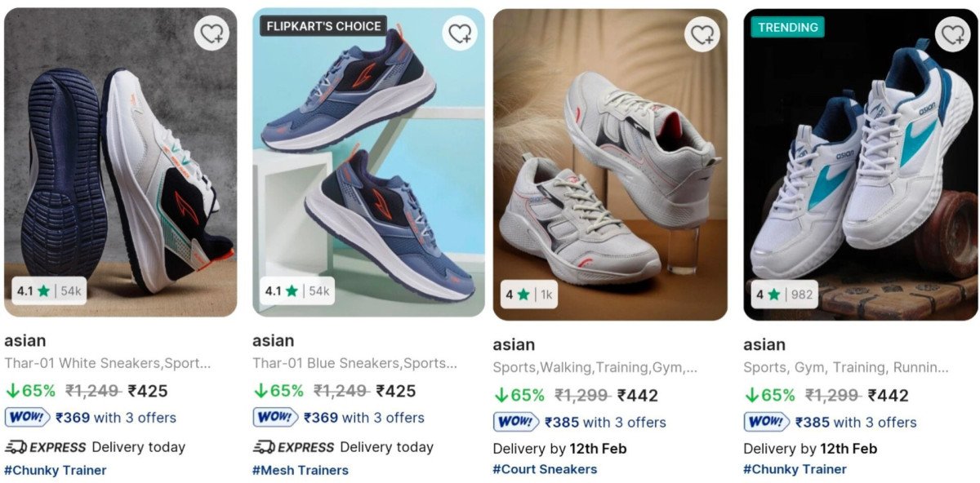Open #Chunky Trainer tag under Thar-01 White
This screenshot has height=483, width=980.
pyautogui.click(x=56, y=470)
